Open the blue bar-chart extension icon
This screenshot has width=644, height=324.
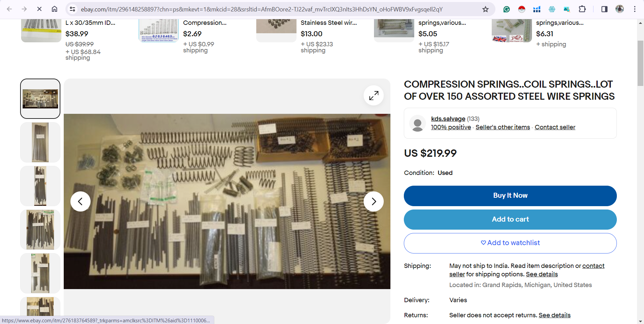pos(537,9)
